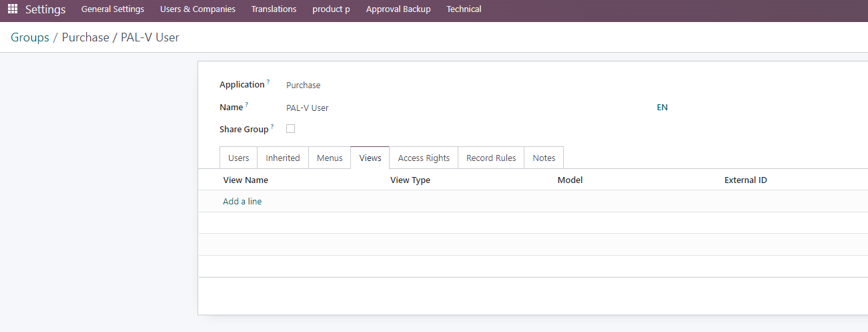Switch to the Inherited tab
Screen dimensions: 868x332
pyautogui.click(x=283, y=158)
